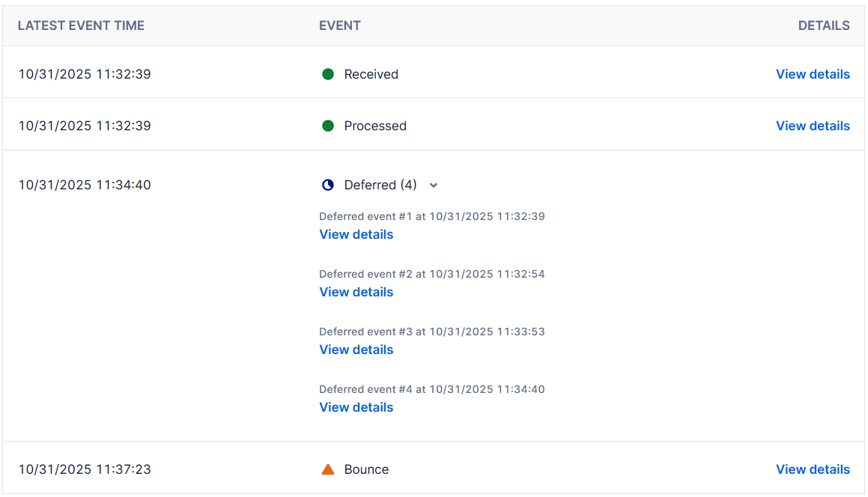The width and height of the screenshot is (868, 497).
Task: View details for the Processed event
Action: [x=813, y=126]
